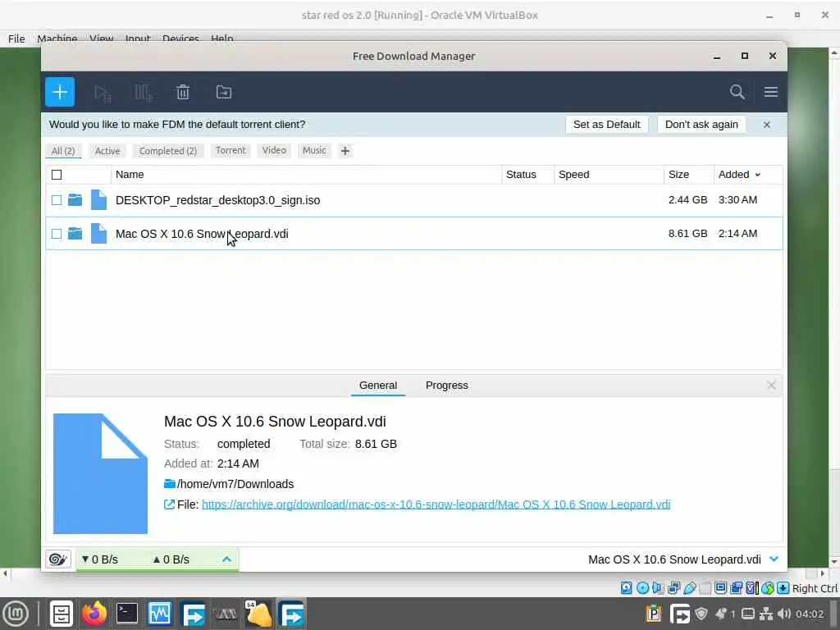Click the VirtualBox horizontal scrollbar
Viewport: 840px width, 630px height.
pyautogui.click(x=413, y=573)
